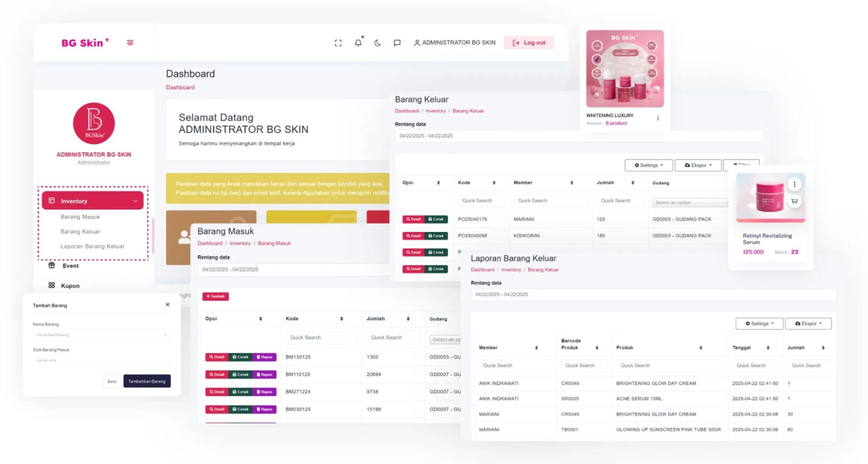The width and height of the screenshot is (868, 464).
Task: Toggle dark mode moon icon
Action: (x=377, y=43)
